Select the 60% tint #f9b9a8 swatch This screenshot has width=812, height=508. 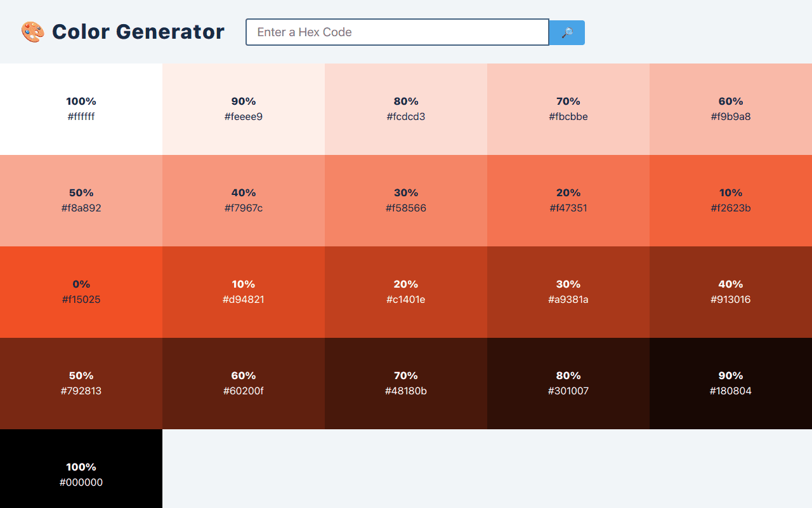pyautogui.click(x=731, y=109)
